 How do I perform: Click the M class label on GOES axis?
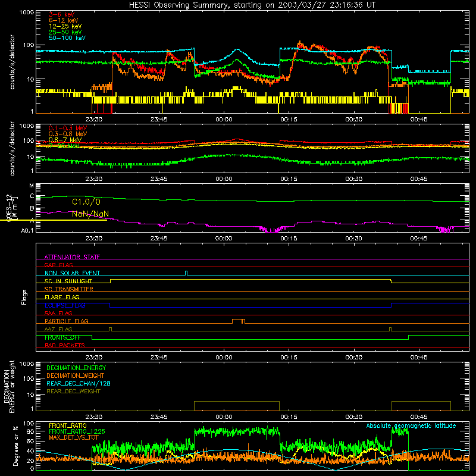[x=32, y=186]
